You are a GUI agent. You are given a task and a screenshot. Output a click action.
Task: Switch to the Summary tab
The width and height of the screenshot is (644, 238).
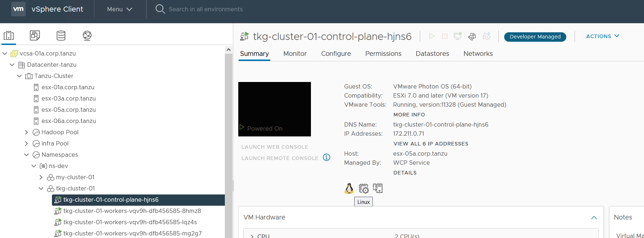tap(254, 54)
